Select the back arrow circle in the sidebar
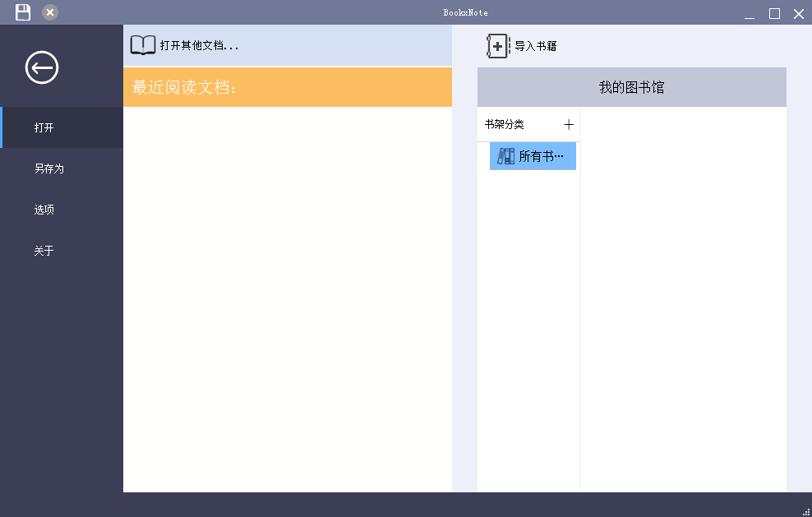This screenshot has width=812, height=517. click(x=41, y=68)
